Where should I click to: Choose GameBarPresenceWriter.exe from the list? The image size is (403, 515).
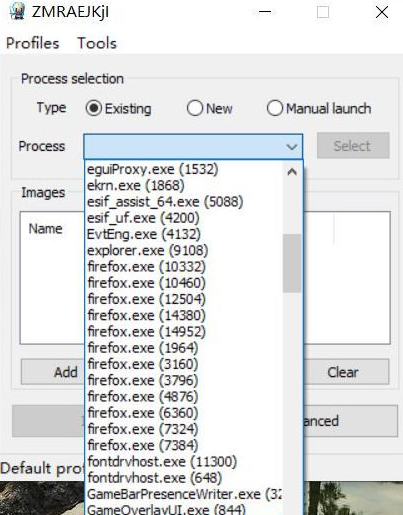184,494
